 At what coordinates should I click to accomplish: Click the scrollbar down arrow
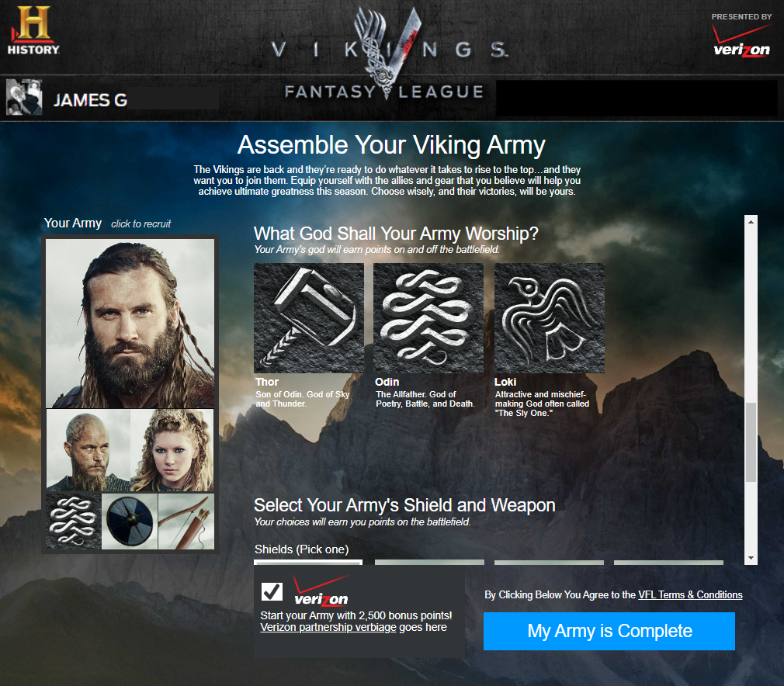[751, 558]
